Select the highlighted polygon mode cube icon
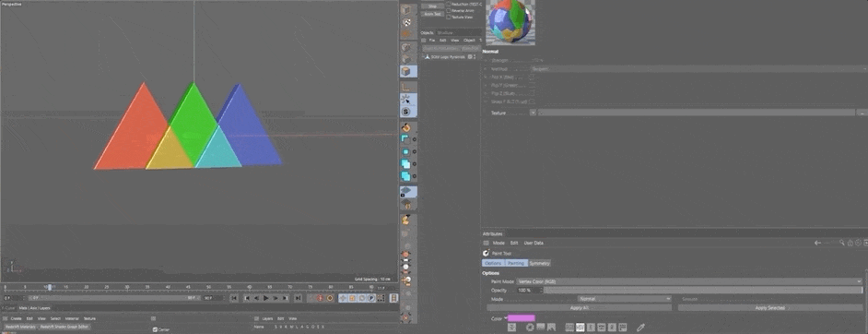 (407, 71)
